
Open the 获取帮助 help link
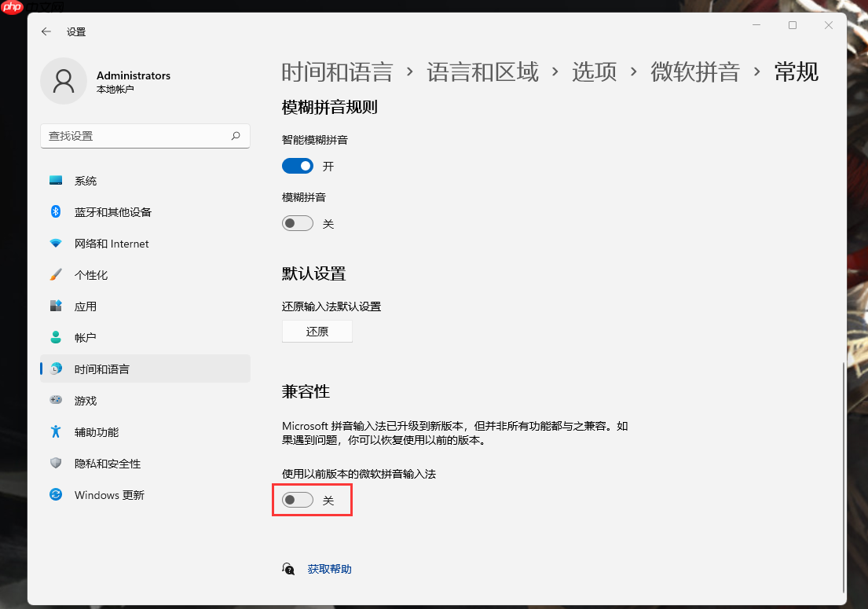pos(329,569)
